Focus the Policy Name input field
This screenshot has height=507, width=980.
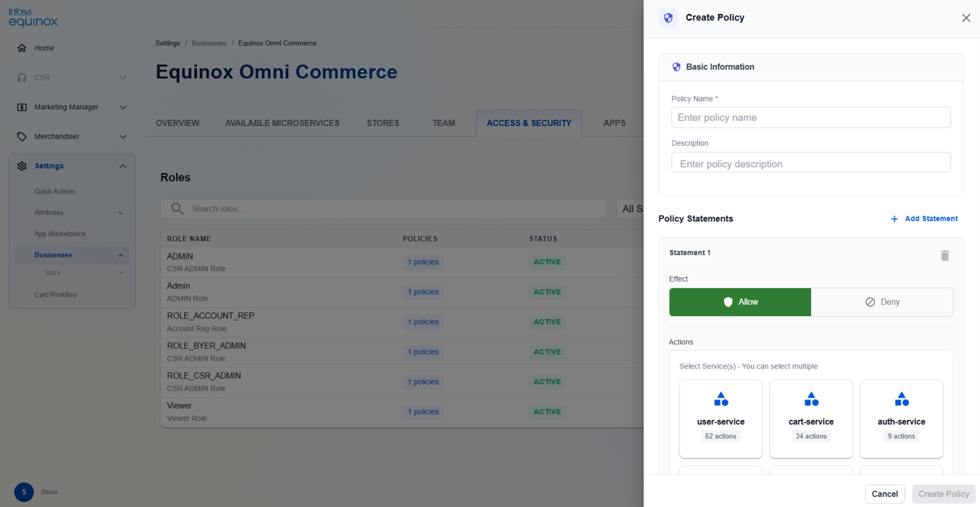811,118
